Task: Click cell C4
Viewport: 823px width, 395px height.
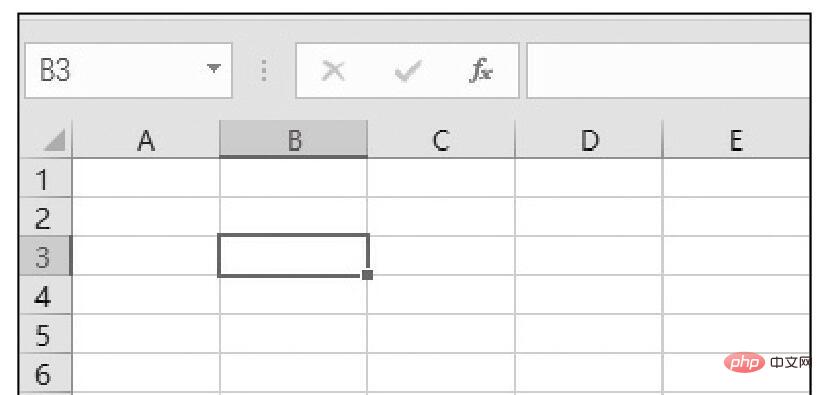Action: click(x=441, y=294)
